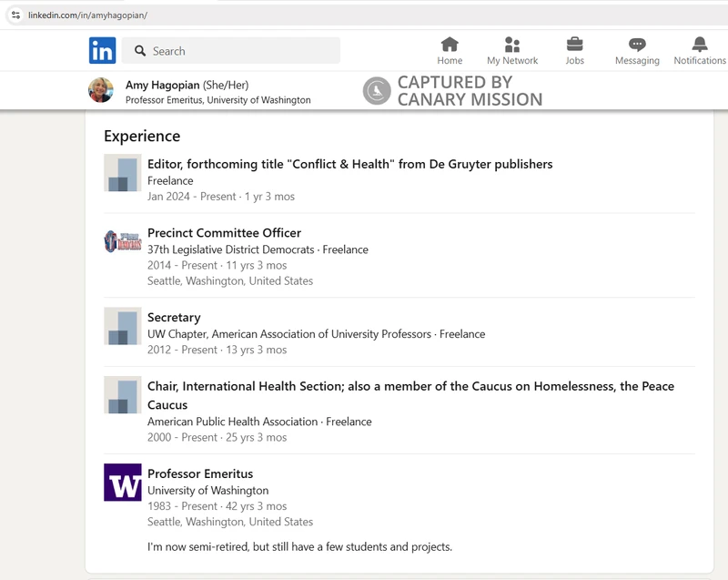This screenshot has width=728, height=580.
Task: Click '2000 - Present · 25 yrs 3 mos'
Action: click(x=217, y=437)
